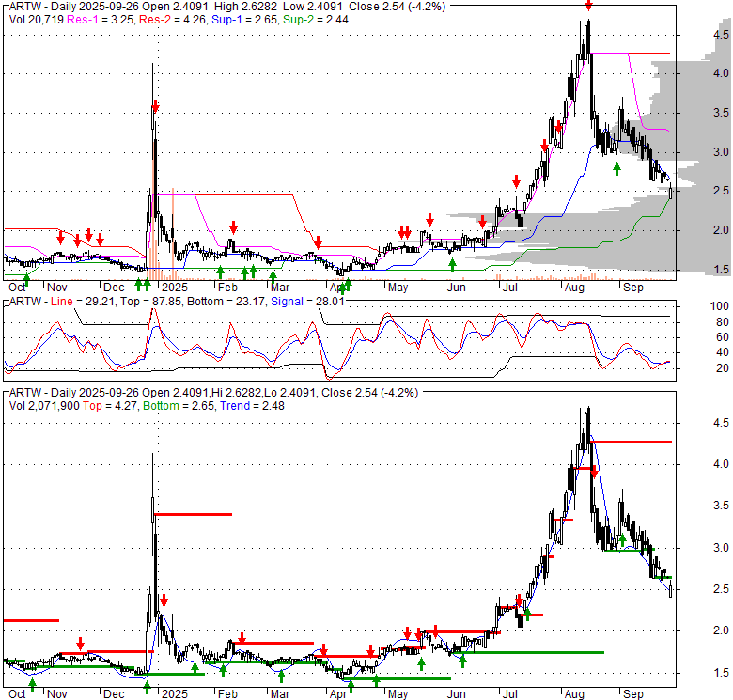Click red sell arrow on December spike, top chart
This screenshot has width=733, height=700.
[x=155, y=106]
